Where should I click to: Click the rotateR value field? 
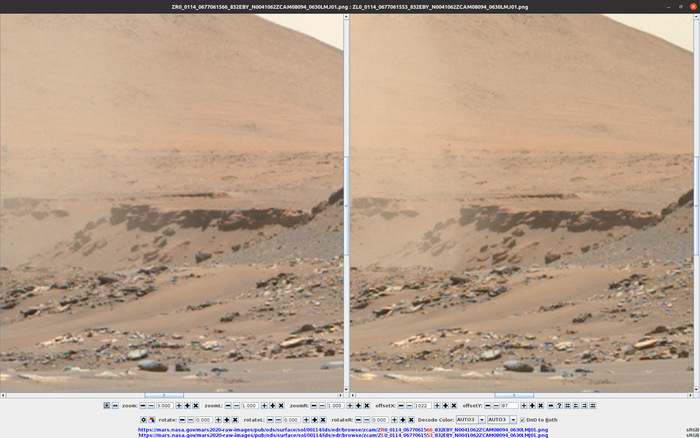(380, 420)
